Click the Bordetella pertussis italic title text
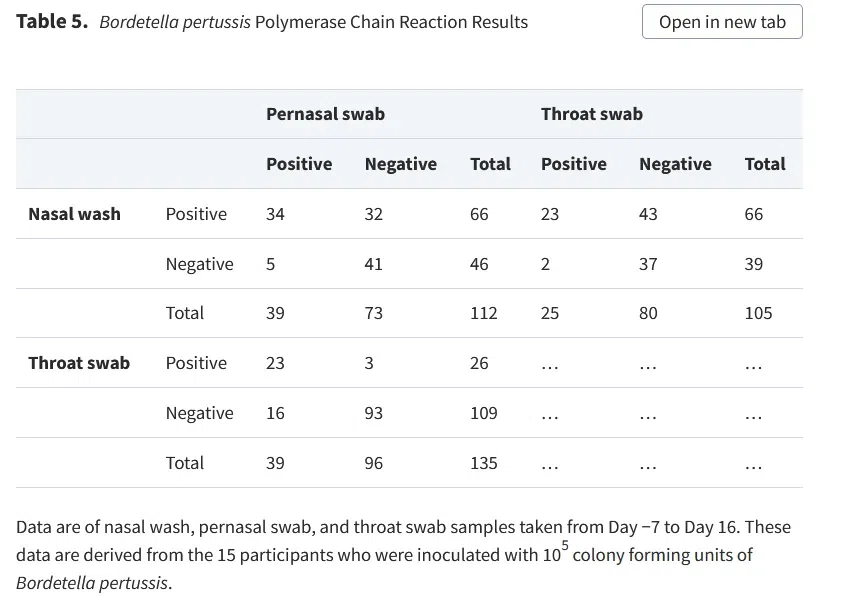 [x=175, y=22]
